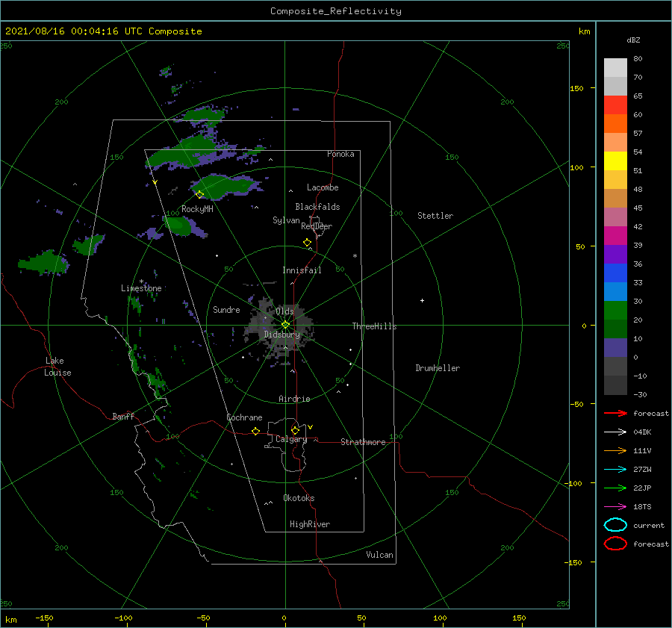The height and width of the screenshot is (628, 672).
Task: Click the asterisk marker above Limestone
Action: coord(141,282)
